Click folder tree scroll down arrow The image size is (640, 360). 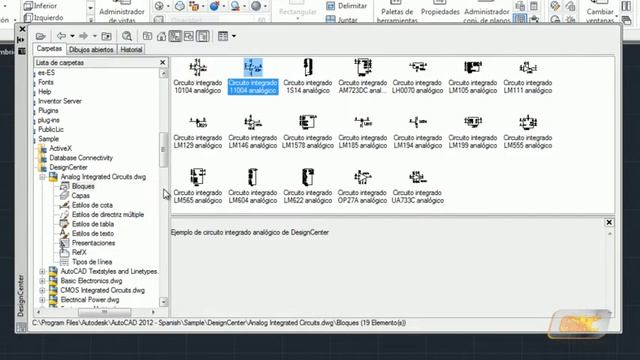(x=163, y=302)
